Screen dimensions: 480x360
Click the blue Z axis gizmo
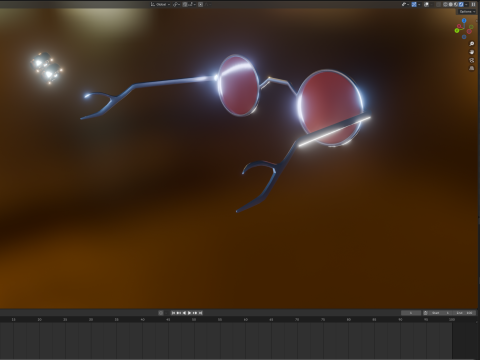point(464,21)
